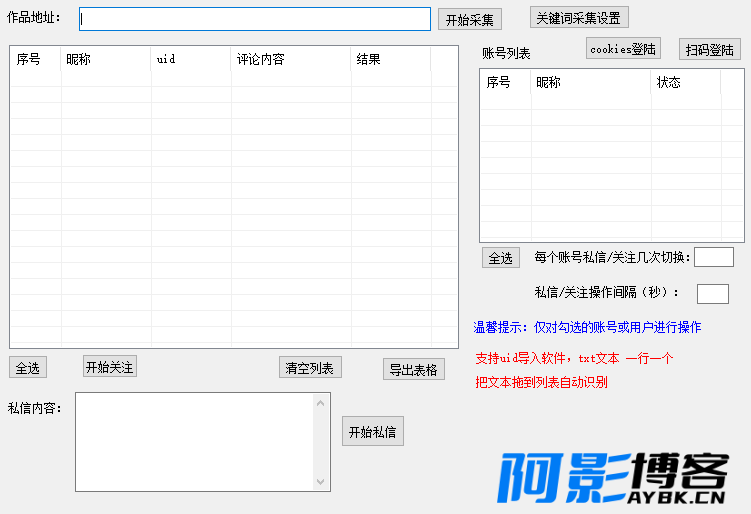
Task: Click the cookies登陆 button
Action: [623, 48]
